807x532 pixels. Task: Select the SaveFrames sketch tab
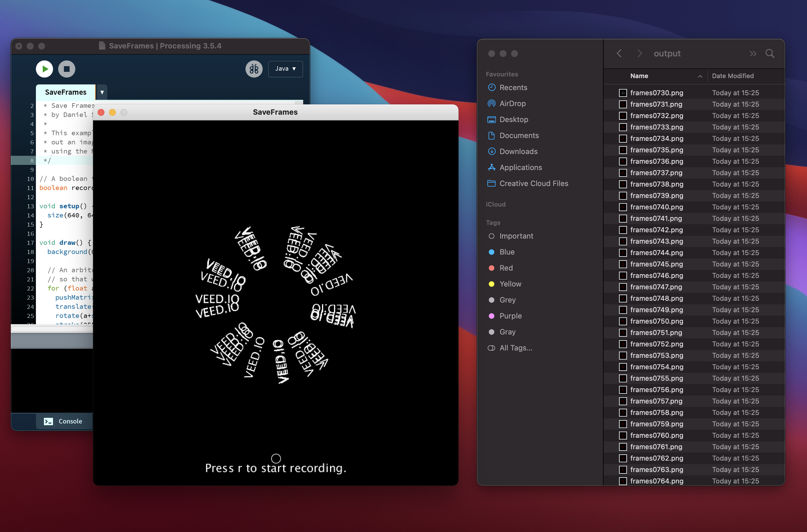pos(65,92)
